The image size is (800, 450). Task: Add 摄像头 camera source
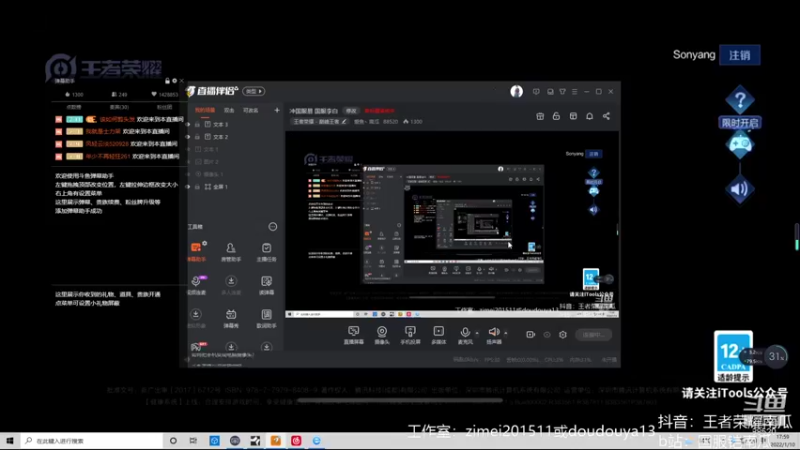[x=382, y=335]
